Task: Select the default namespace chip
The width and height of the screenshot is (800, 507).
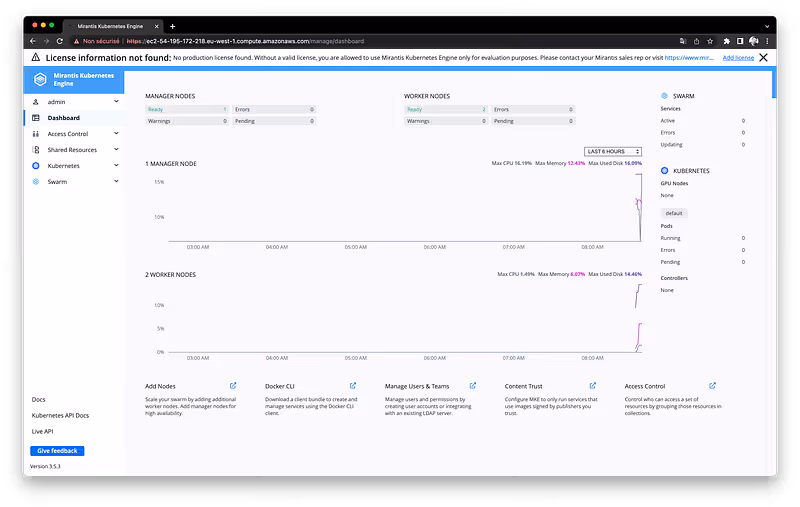Action: tap(674, 213)
